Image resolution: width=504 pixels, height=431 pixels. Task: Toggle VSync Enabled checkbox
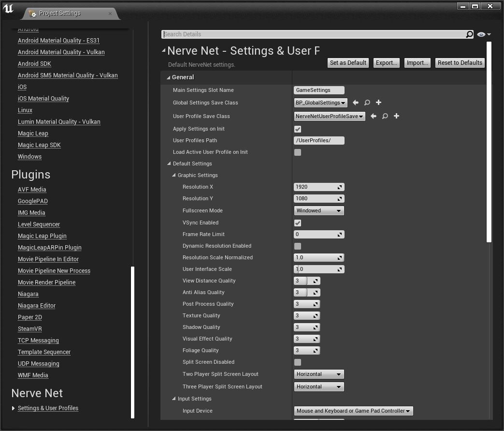(x=298, y=223)
